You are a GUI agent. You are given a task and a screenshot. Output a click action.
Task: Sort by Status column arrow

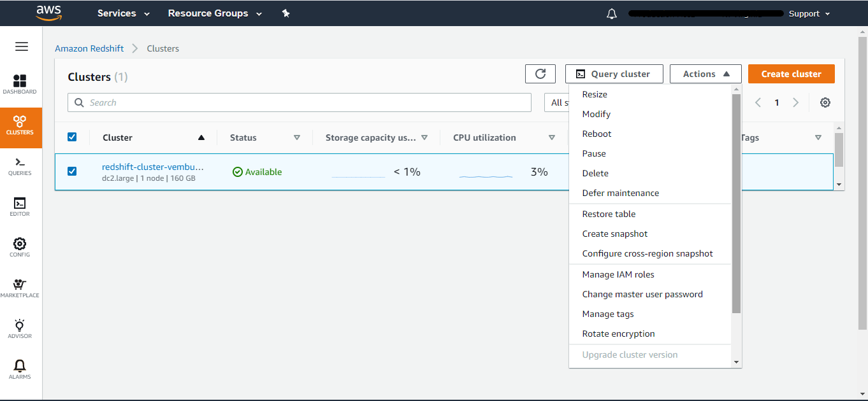(296, 137)
